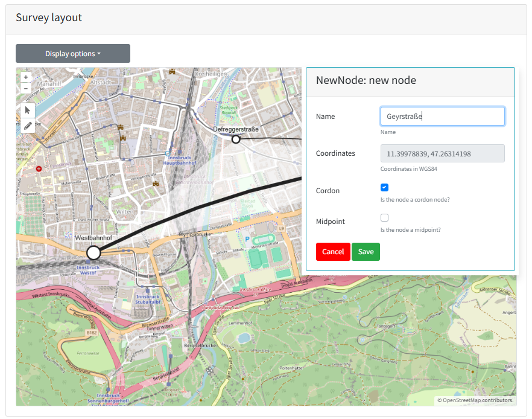Check the Midpoint checkbox
Viewport: 532px width, 419px height.
[384, 217]
